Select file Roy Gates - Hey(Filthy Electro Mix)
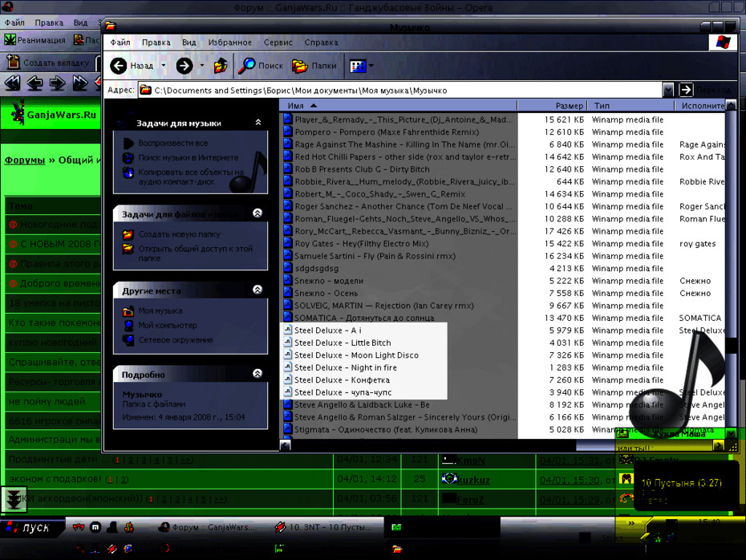Screen dimensions: 746x560 [361, 244]
